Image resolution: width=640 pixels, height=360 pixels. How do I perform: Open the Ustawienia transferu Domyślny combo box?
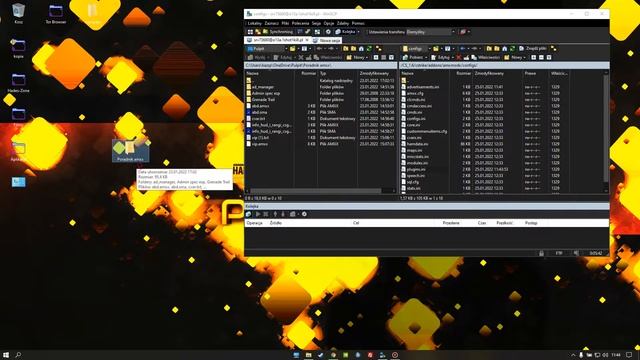coord(431,32)
